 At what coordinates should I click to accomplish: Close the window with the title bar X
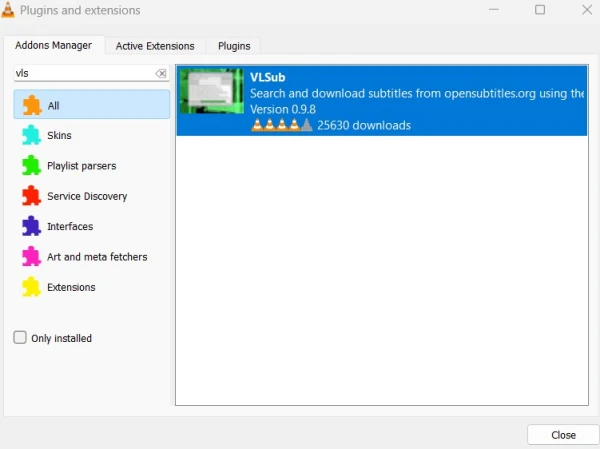coord(587,10)
